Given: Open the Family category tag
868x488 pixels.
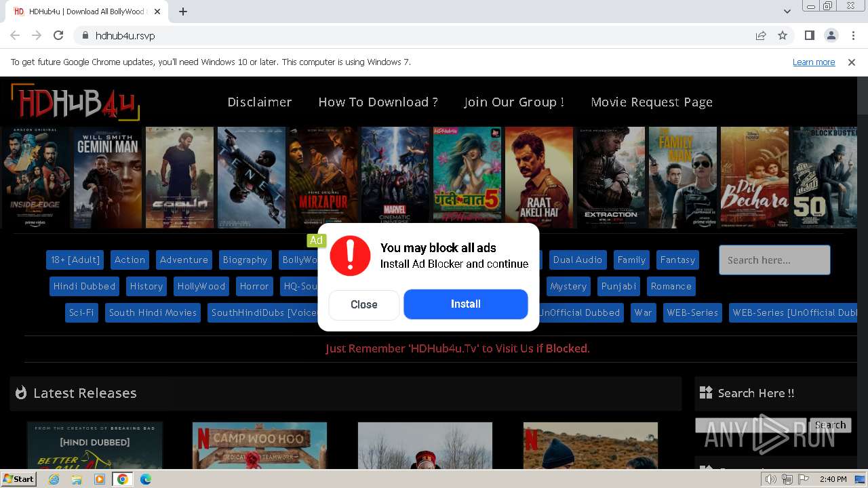Looking at the screenshot, I should click(x=631, y=260).
